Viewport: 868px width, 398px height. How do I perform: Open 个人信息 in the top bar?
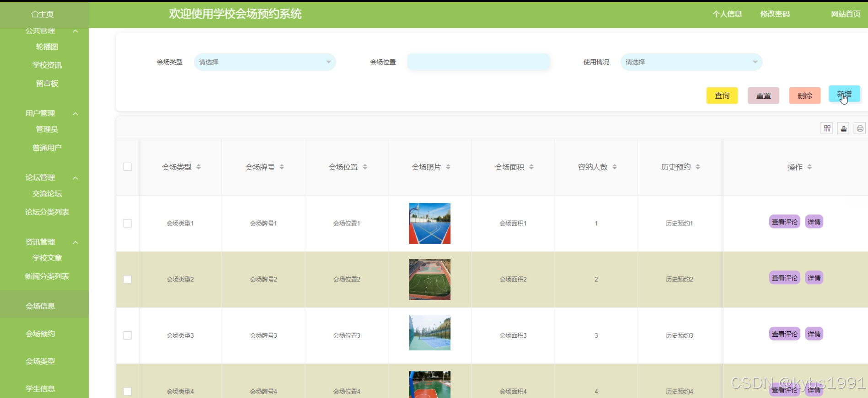[x=727, y=14]
